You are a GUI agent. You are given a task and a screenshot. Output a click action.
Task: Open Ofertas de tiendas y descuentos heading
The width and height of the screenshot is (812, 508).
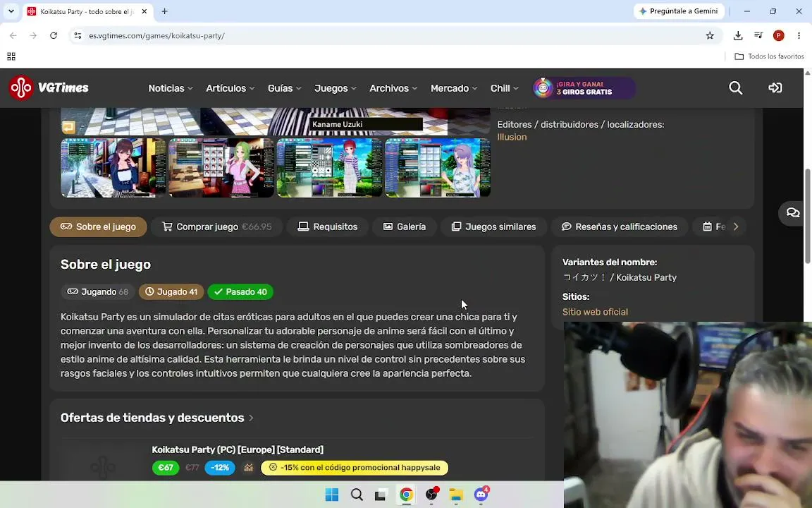pos(157,418)
